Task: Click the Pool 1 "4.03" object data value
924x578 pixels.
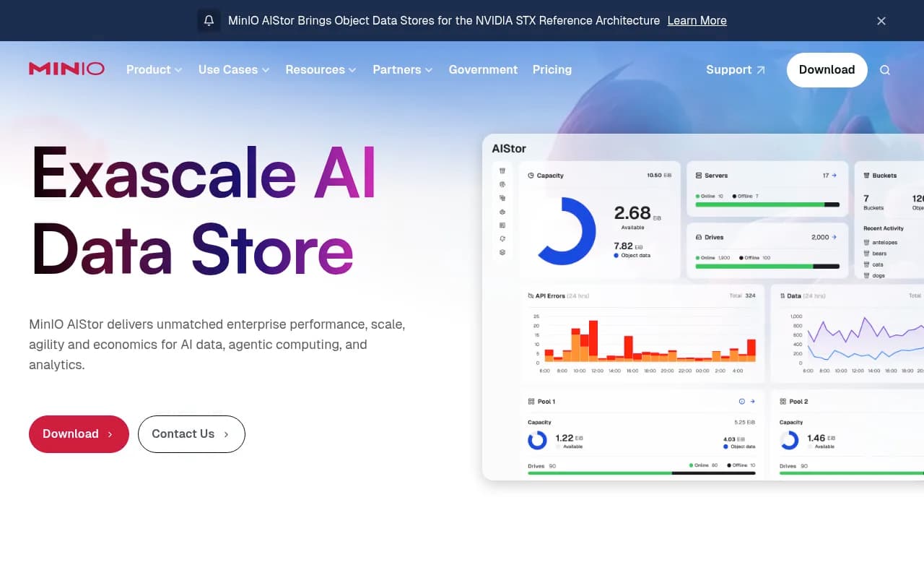Action: coord(729,439)
